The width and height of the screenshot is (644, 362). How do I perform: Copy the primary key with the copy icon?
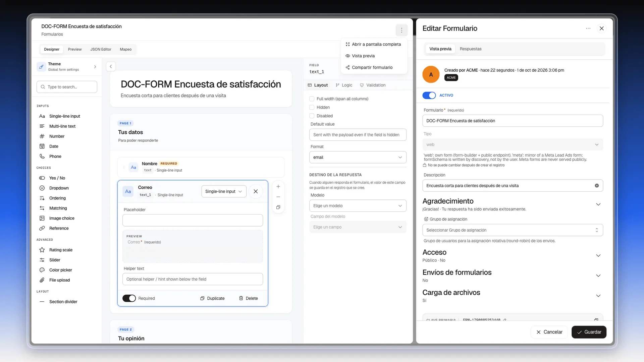[596, 320]
